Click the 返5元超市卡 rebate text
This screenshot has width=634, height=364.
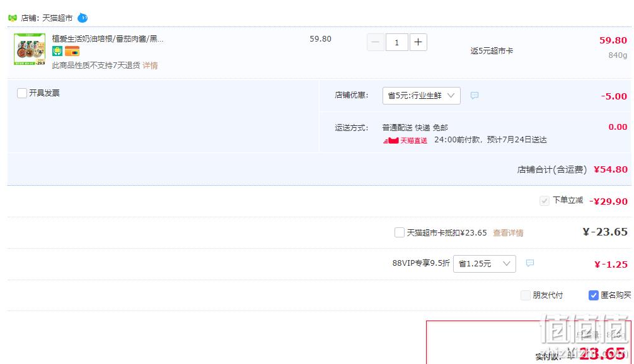[x=492, y=51]
